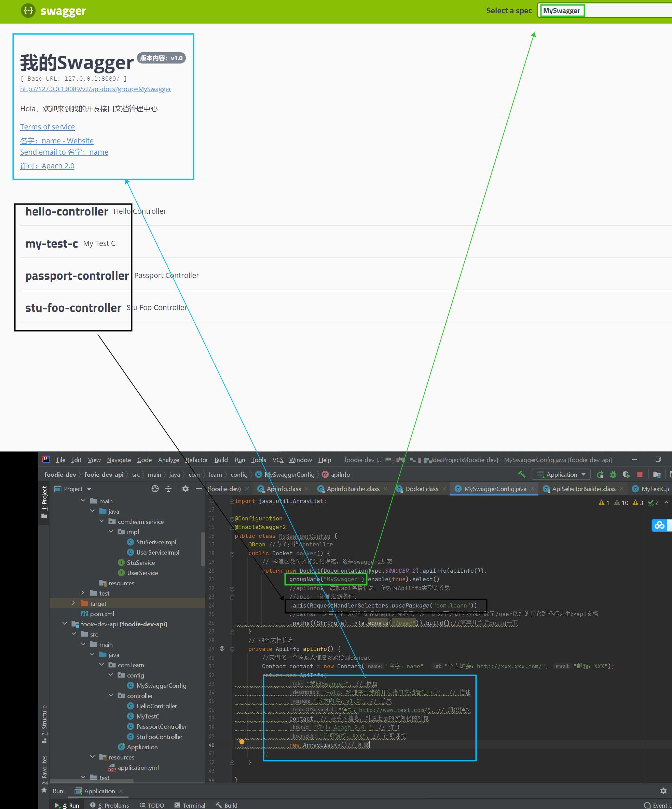Open Project panel gear settings
672x809 pixels.
(186, 489)
